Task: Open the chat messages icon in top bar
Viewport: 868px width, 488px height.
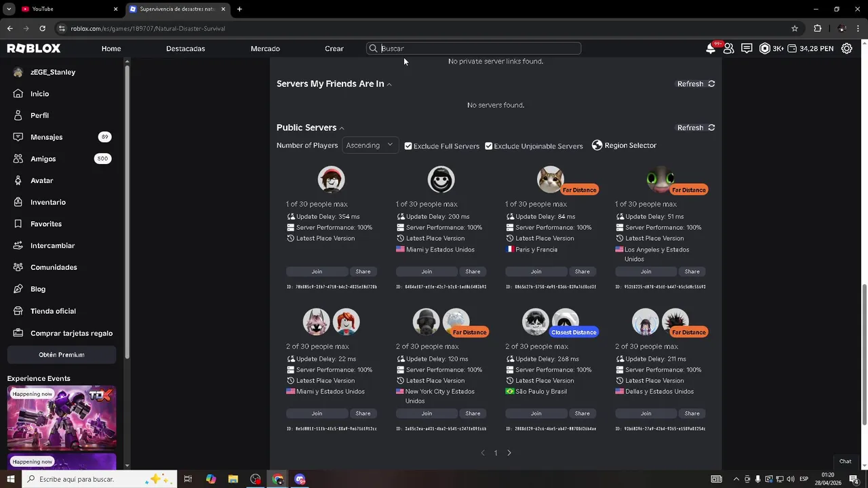Action: pyautogui.click(x=747, y=49)
